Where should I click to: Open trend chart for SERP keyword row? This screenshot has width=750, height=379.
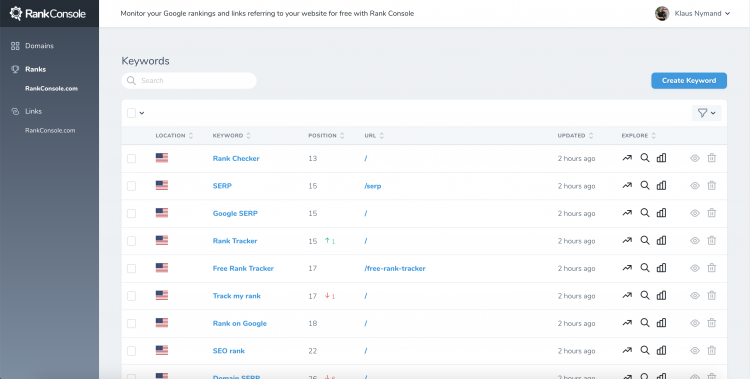tap(627, 186)
